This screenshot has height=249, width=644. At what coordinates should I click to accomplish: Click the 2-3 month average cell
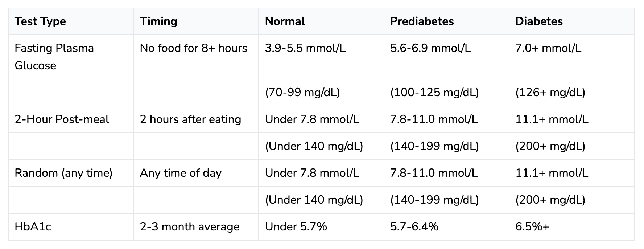190,227
